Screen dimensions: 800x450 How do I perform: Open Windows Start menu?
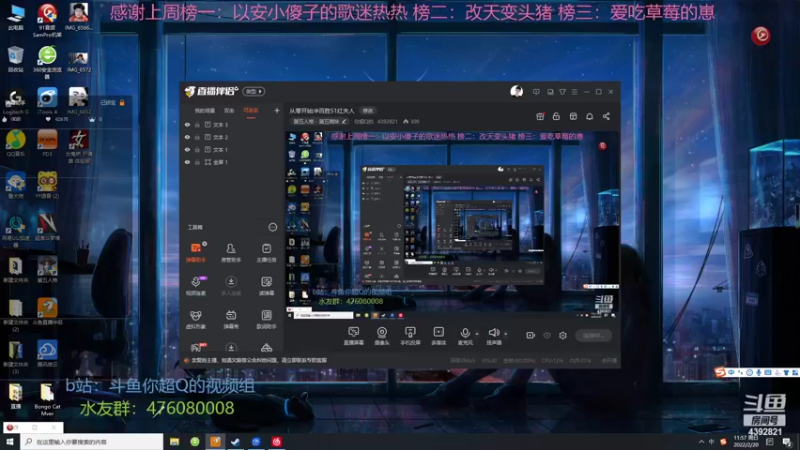[x=10, y=442]
